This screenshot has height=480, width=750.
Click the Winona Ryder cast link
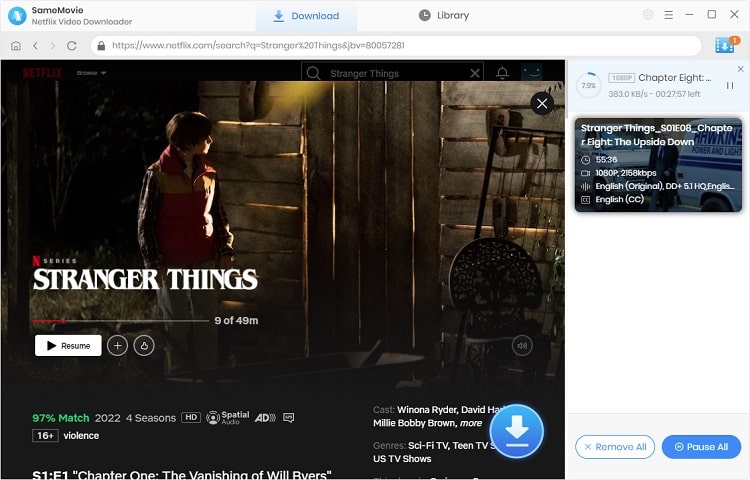click(427, 410)
